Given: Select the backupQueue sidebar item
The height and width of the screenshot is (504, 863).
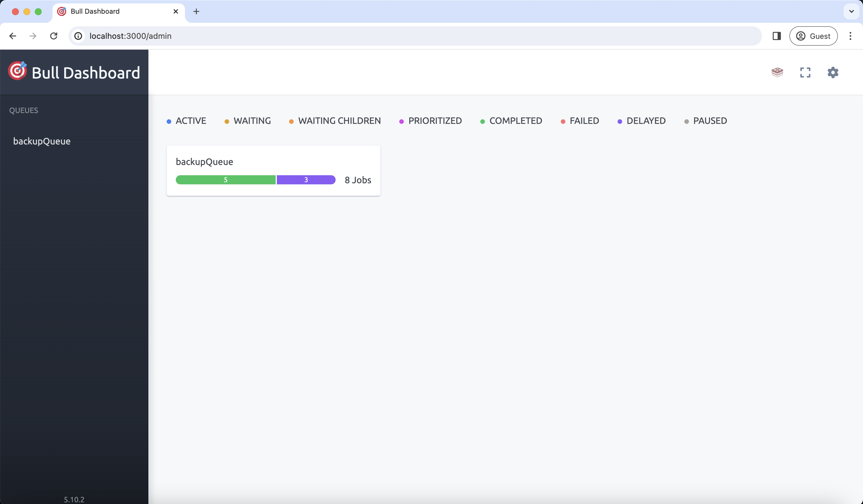Looking at the screenshot, I should point(41,141).
